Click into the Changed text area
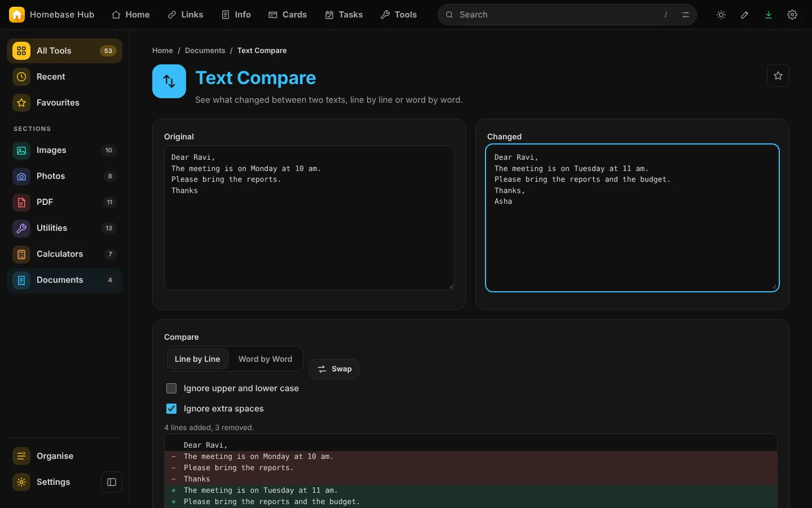Viewport: 812px width, 508px height. click(x=632, y=218)
